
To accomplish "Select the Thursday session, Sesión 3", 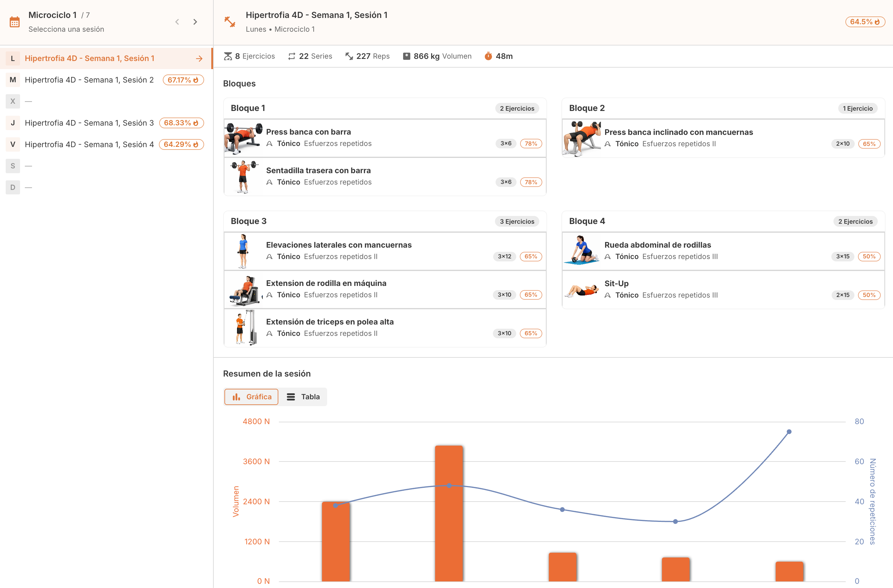I will [x=89, y=123].
